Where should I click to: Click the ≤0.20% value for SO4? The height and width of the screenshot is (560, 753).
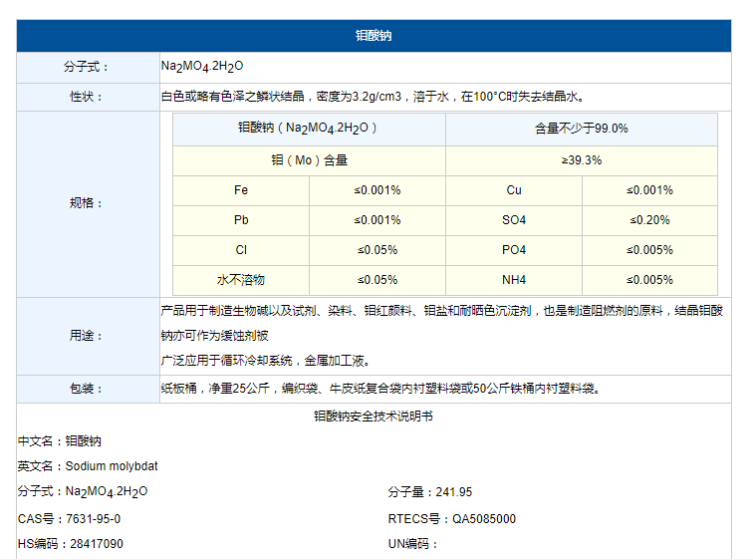(x=649, y=220)
